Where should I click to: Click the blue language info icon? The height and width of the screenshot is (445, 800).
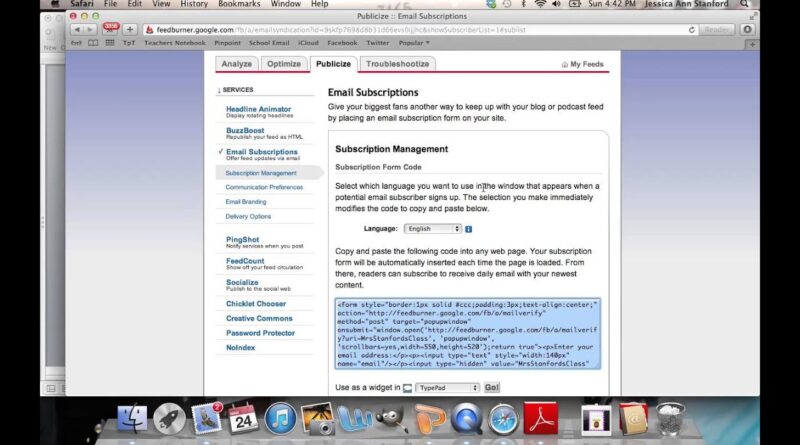click(x=468, y=229)
